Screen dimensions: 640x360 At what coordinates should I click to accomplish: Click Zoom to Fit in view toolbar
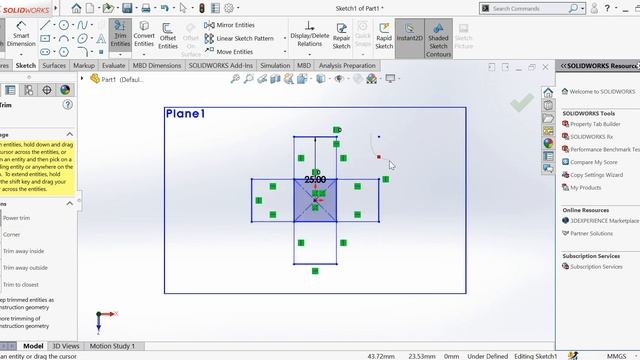(235, 79)
